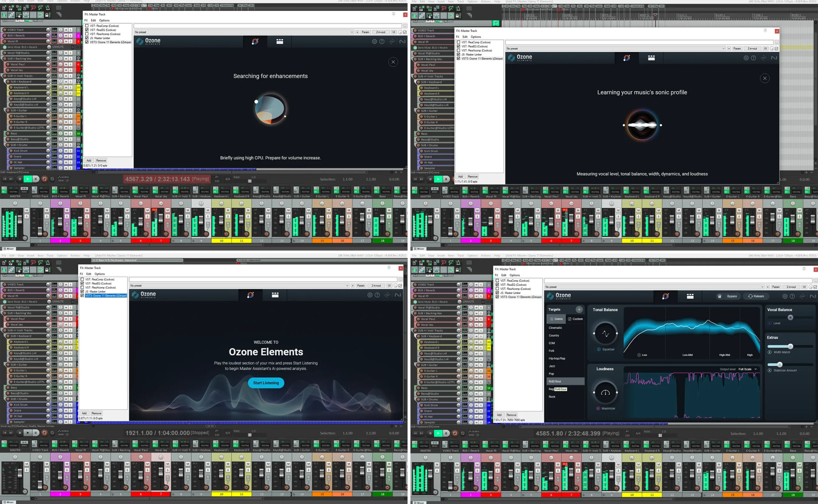This screenshot has height=504, width=818.
Task: Click gain match icon left of Bypass
Action: pyautogui.click(x=719, y=296)
